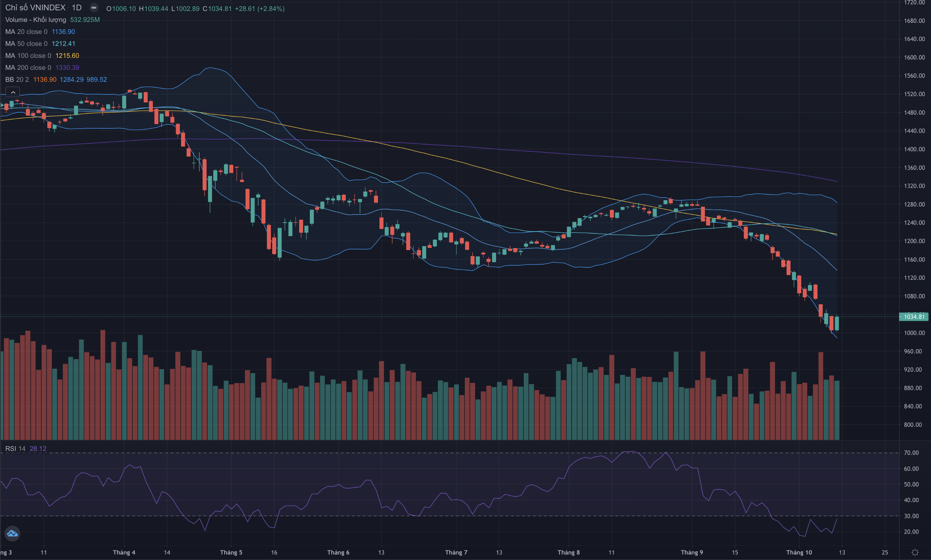This screenshot has width=931, height=560.
Task: Click Tháng 8 on the time axis
Action: click(569, 552)
